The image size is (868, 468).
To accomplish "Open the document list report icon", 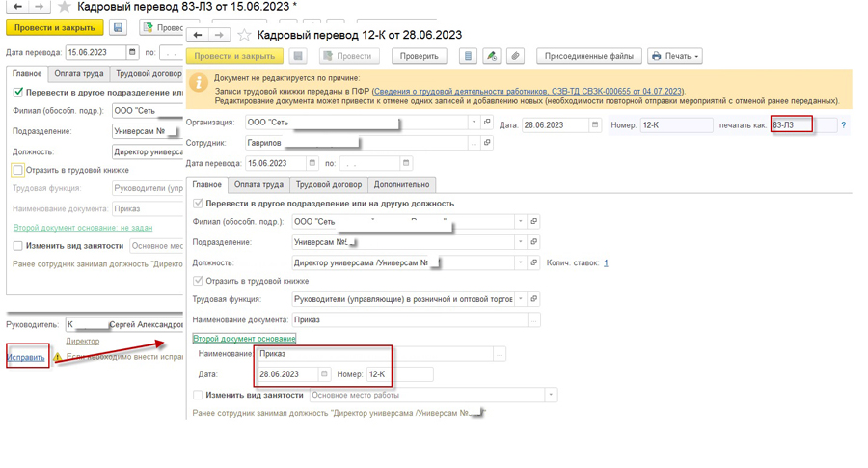I will [468, 56].
